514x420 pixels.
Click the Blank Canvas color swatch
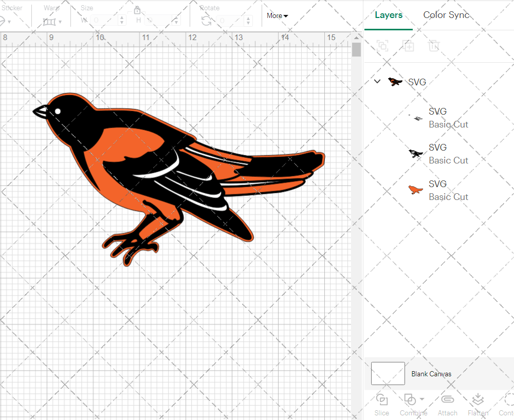coord(388,374)
